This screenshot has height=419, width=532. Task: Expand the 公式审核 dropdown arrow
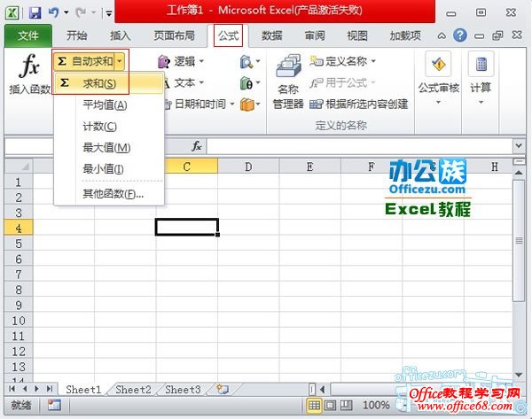[438, 102]
